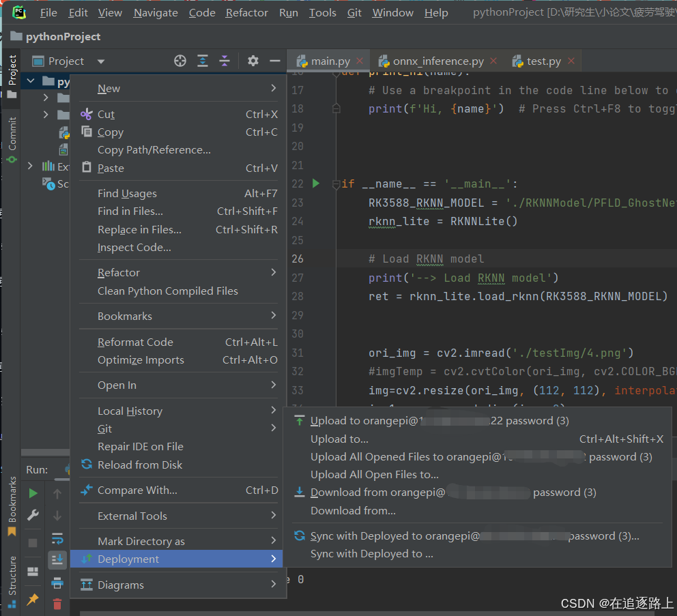Image resolution: width=677 pixels, height=616 pixels.
Task: Click Sync with Deployed to orangepi item
Action: click(478, 536)
